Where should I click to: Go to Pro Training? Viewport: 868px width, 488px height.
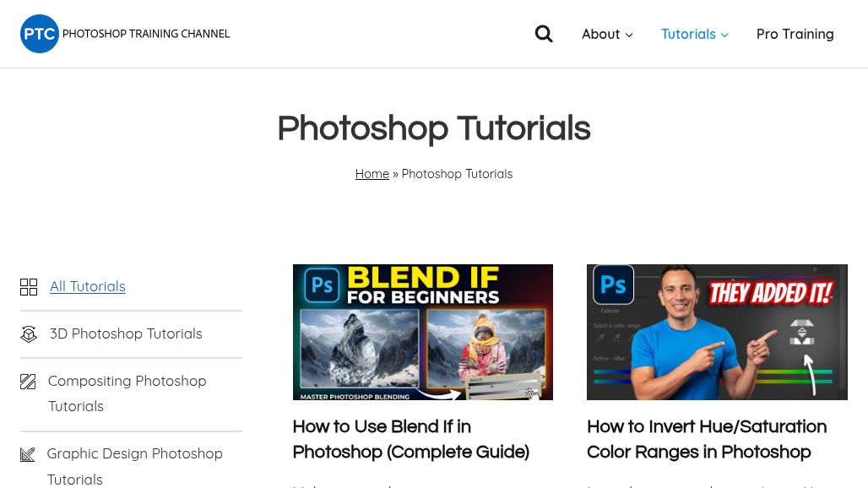coord(795,34)
